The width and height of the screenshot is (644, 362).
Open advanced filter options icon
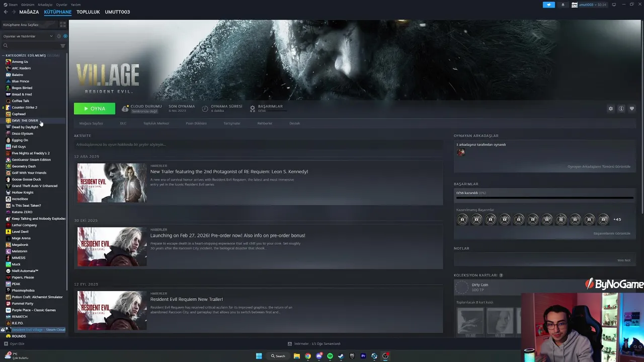(x=63, y=46)
